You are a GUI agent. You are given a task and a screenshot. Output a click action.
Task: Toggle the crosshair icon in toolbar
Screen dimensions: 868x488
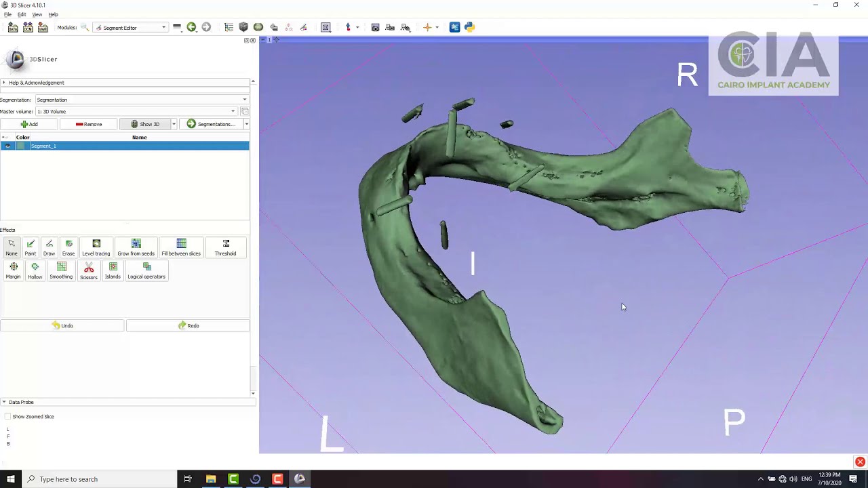tap(427, 27)
